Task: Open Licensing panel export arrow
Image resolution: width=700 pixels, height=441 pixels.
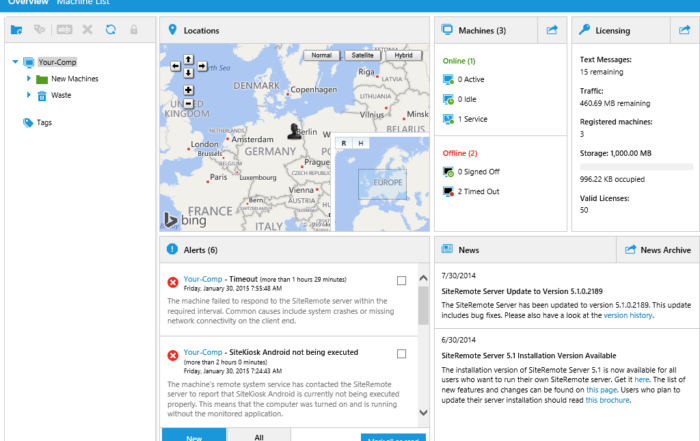Action: [x=684, y=30]
